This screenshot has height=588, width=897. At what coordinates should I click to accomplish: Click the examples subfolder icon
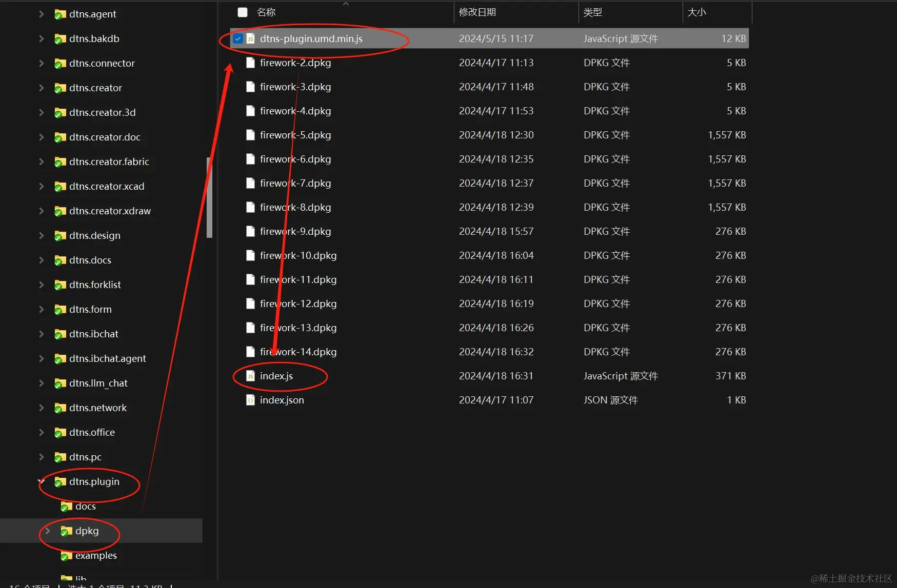click(x=66, y=556)
